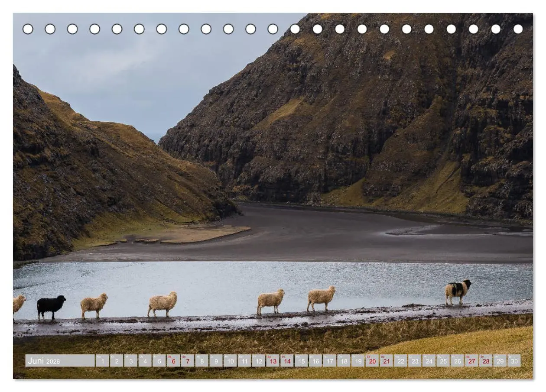Select red Sunday day 21

point(387,361)
